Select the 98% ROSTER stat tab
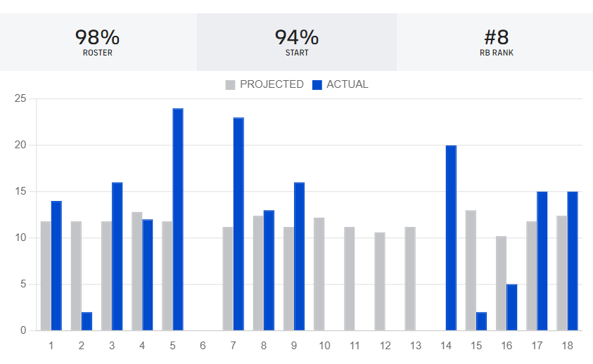593x364 pixels. 98,42
